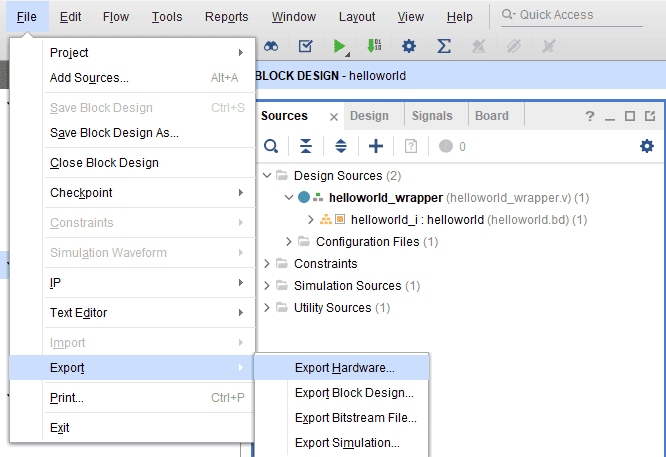Screen dimensions: 666x457
Task: Choose Export Bitstream File option
Action: [x=355, y=418]
